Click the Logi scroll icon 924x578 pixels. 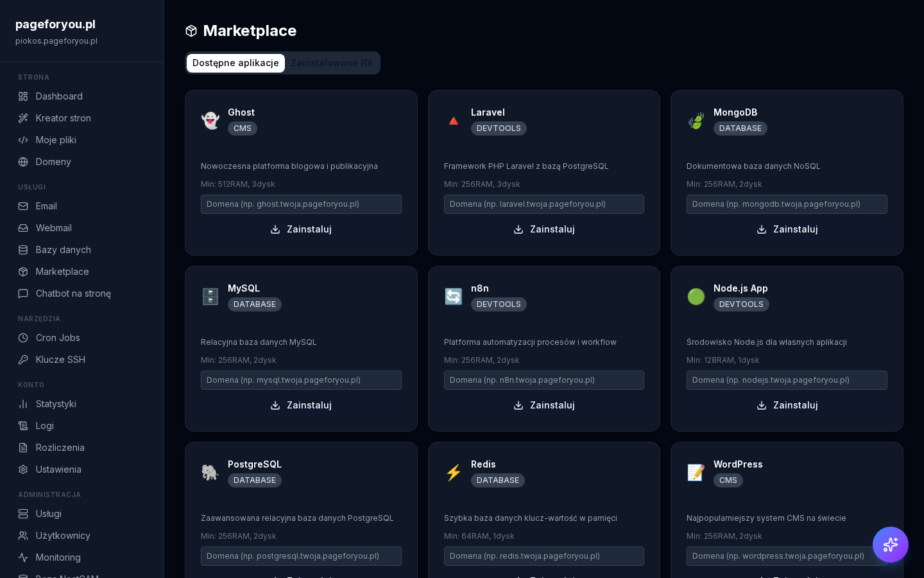[23, 426]
